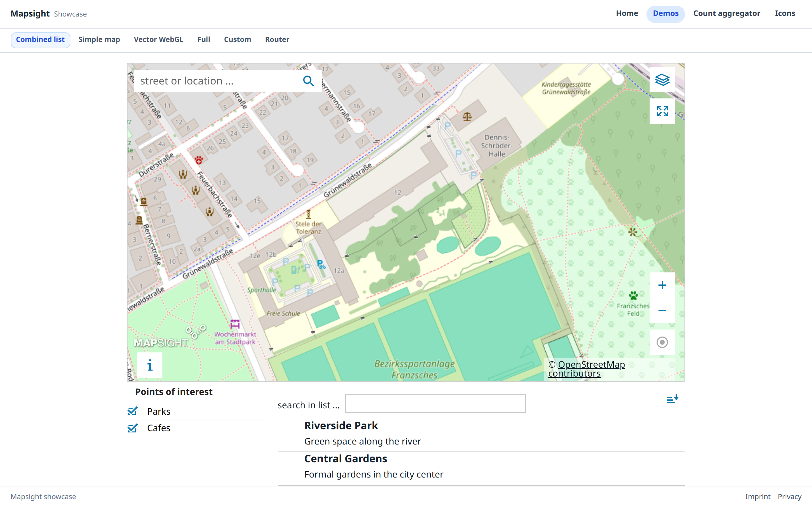Zoom in on the map
Viewport: 812px width, 508px height.
coord(662,285)
